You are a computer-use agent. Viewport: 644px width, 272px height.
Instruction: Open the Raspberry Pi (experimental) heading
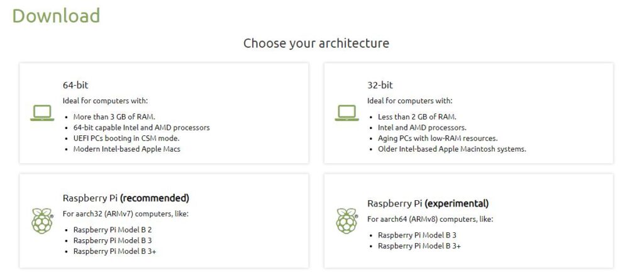click(x=428, y=203)
